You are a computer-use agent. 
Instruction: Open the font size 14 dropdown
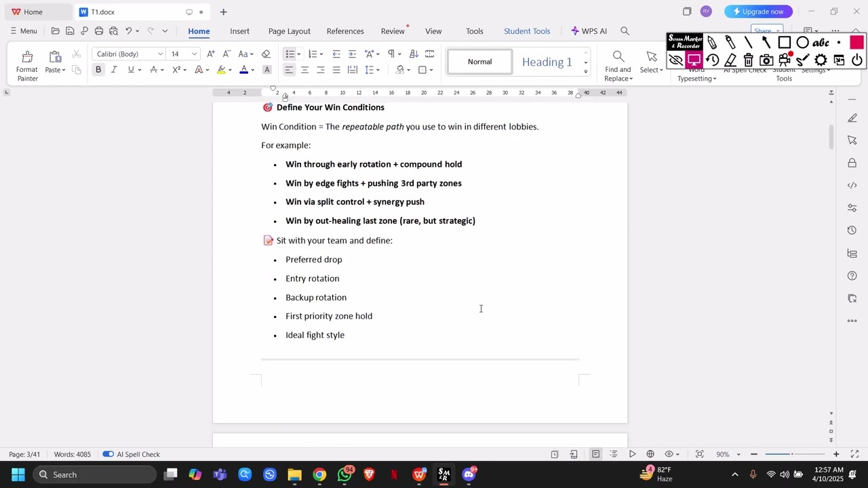pyautogui.click(x=194, y=54)
